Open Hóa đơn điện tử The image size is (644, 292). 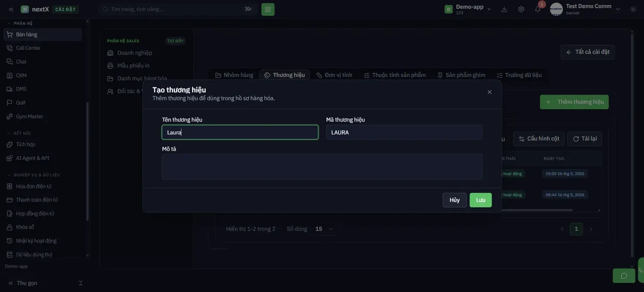43,187
